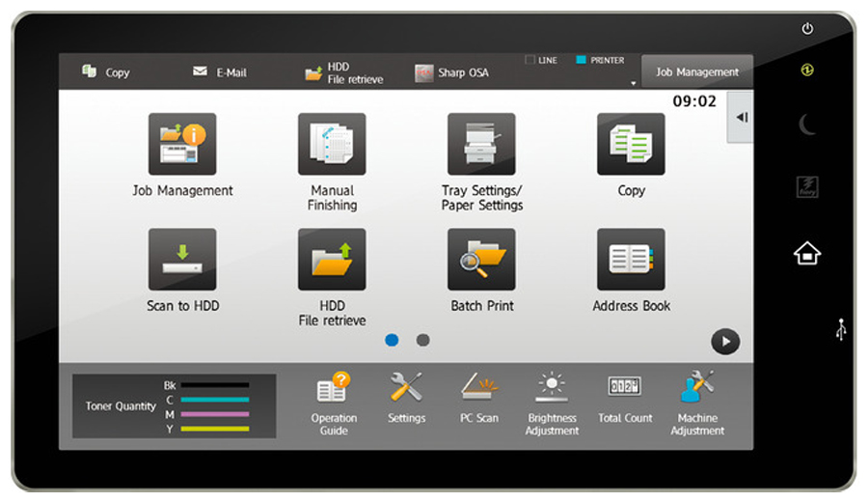
Task: Expand the top bar small dropdown triangle
Action: (x=633, y=84)
